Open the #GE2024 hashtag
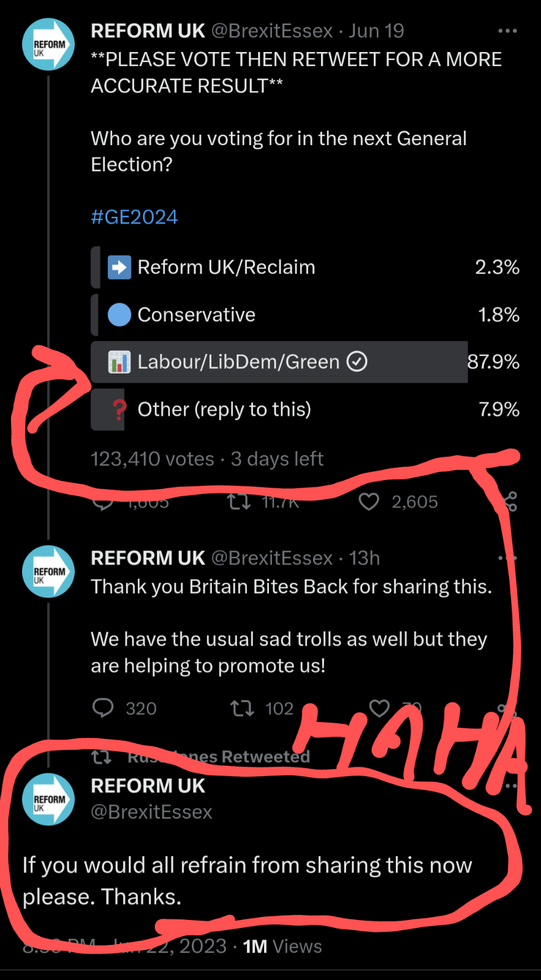The height and width of the screenshot is (980, 541). point(134,217)
